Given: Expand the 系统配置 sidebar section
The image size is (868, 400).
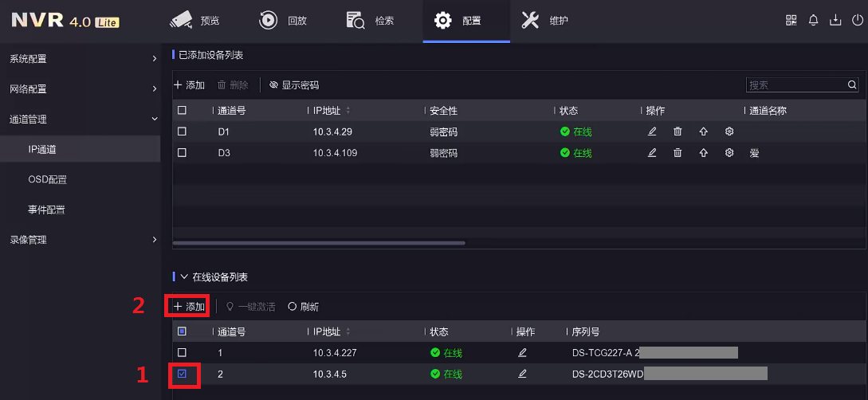Looking at the screenshot, I should pos(80,58).
